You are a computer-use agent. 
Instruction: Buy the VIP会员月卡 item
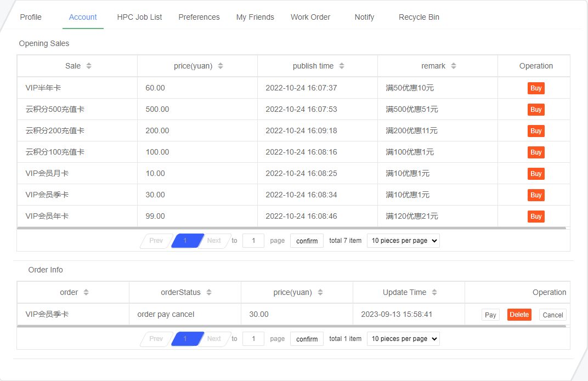[x=536, y=173]
